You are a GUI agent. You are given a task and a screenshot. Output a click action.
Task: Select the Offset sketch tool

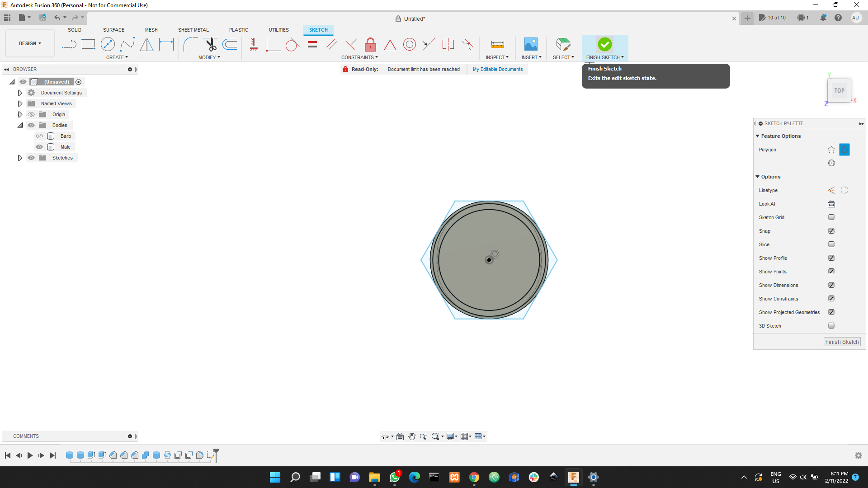[230, 44]
